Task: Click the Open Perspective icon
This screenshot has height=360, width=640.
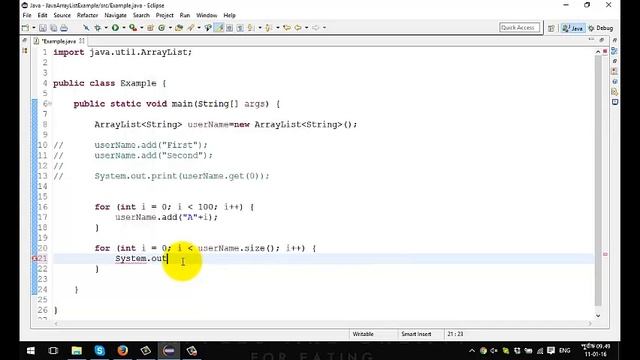Action: click(551, 28)
